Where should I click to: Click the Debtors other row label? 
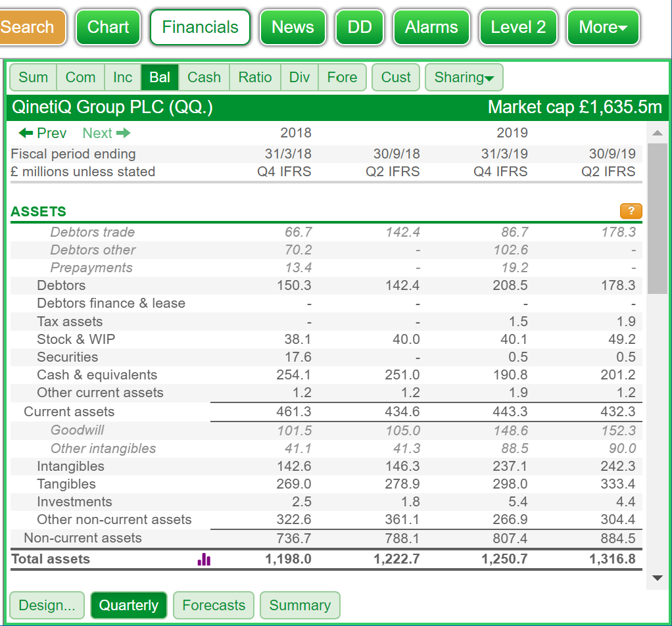coord(93,249)
